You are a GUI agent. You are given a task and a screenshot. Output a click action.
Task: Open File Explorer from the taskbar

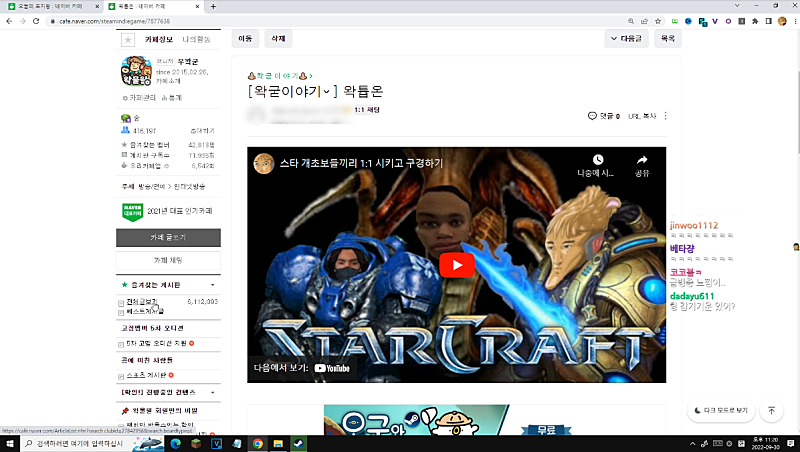coord(278,443)
